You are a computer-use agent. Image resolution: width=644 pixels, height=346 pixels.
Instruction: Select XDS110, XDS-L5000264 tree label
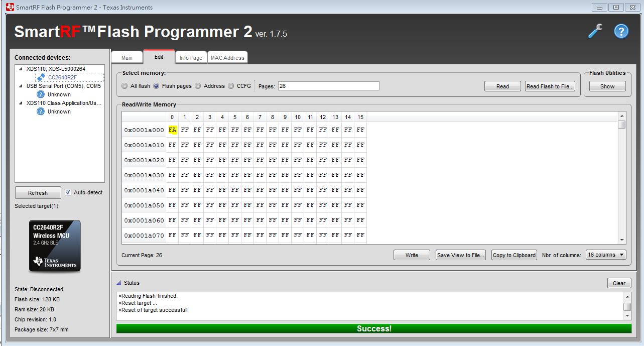coord(56,69)
